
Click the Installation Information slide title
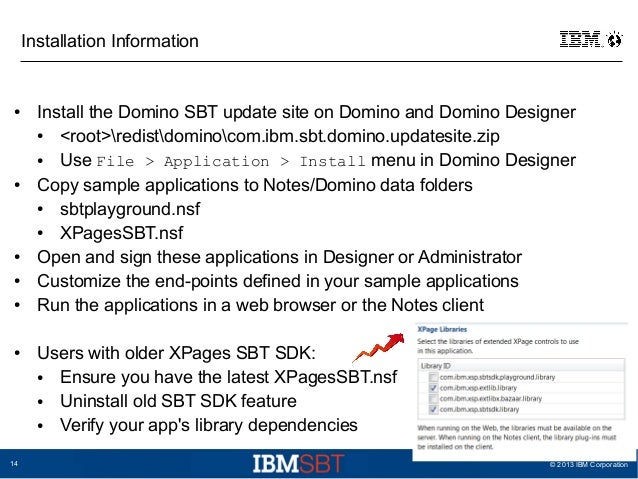(x=110, y=41)
